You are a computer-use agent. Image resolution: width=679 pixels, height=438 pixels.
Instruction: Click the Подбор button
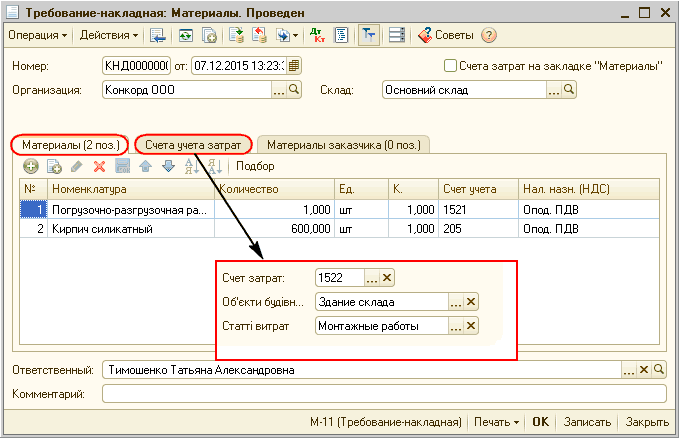255,166
